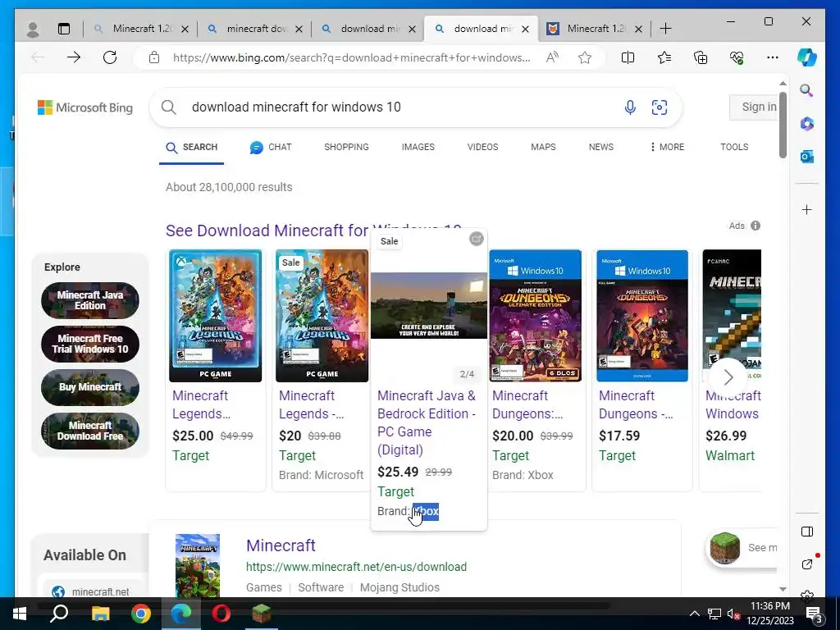Open Minecraft Java & Bedrock Edition listing
Viewport: 840px width, 630px height.
pyautogui.click(x=427, y=422)
